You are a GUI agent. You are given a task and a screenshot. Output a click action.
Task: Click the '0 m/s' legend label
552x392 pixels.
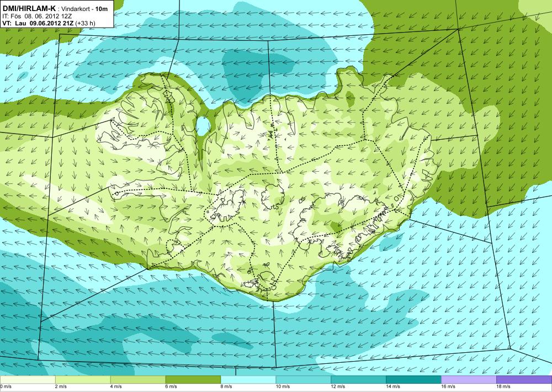pyautogui.click(x=6, y=386)
